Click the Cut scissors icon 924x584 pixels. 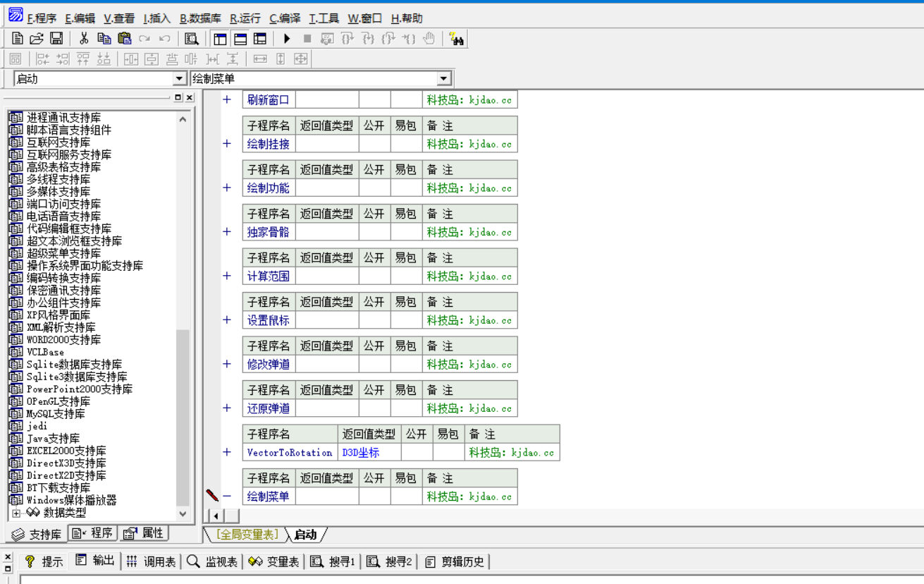tap(84, 39)
